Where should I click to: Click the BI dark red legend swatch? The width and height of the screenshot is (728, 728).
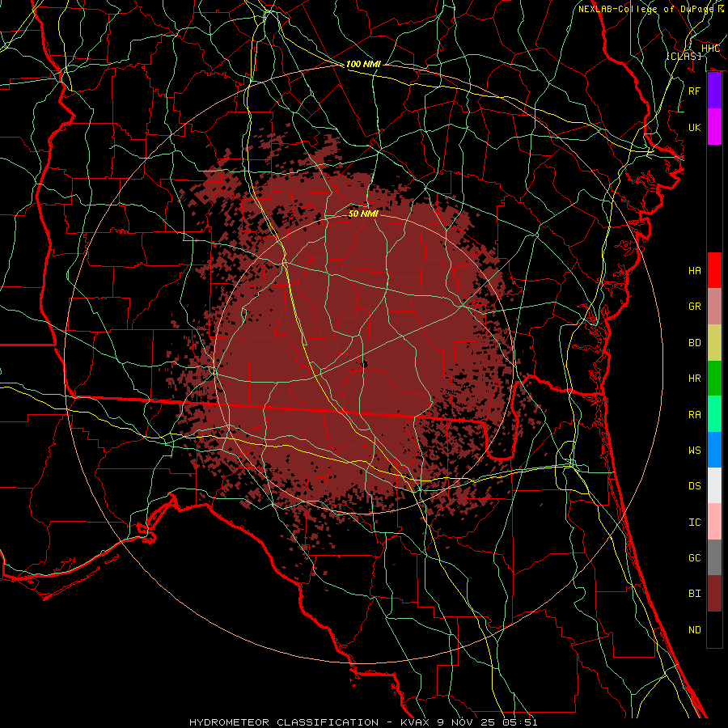pos(714,594)
